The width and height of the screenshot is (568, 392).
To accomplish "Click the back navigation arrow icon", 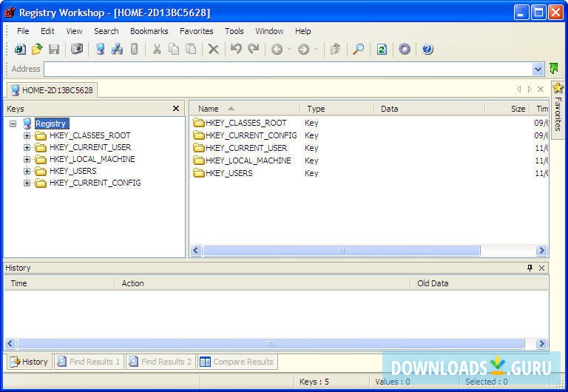I will pyautogui.click(x=277, y=50).
